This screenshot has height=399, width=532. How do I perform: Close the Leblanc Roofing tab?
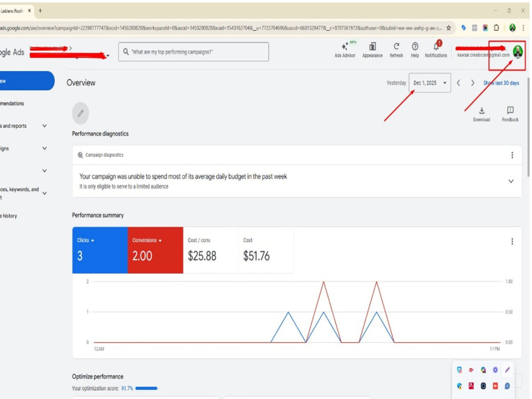pyautogui.click(x=29, y=11)
